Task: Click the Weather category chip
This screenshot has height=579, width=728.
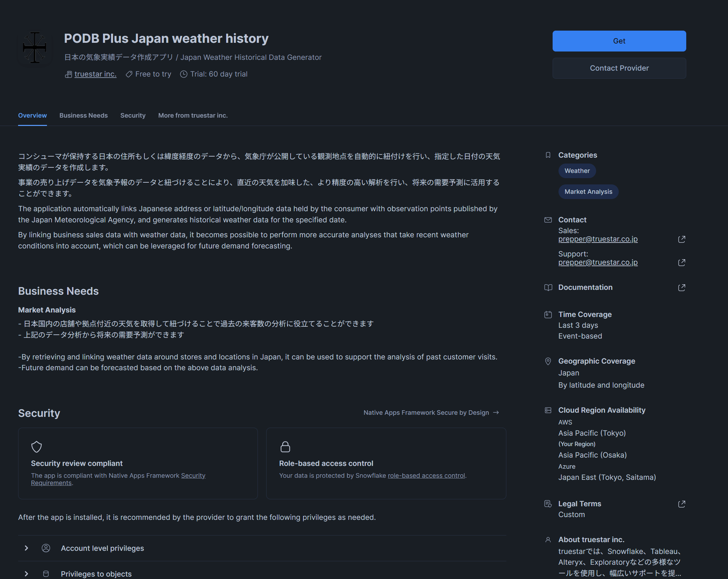Action: pos(577,171)
